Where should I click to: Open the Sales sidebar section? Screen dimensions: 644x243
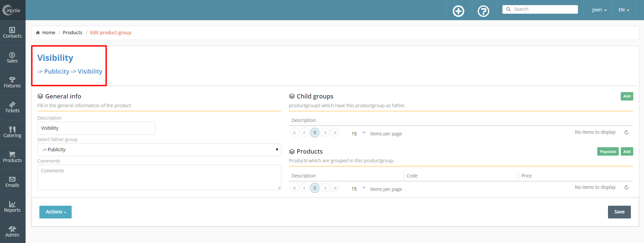pyautogui.click(x=12, y=57)
